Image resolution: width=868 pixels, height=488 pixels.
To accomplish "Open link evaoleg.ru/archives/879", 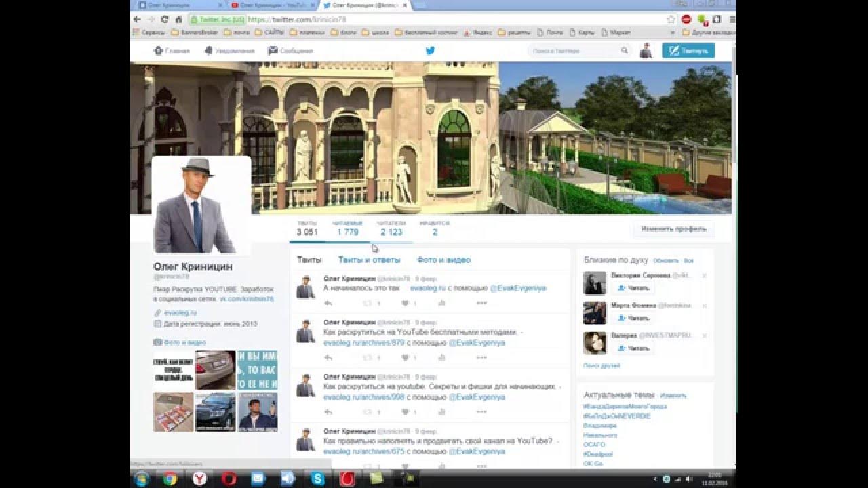I will tap(363, 342).
